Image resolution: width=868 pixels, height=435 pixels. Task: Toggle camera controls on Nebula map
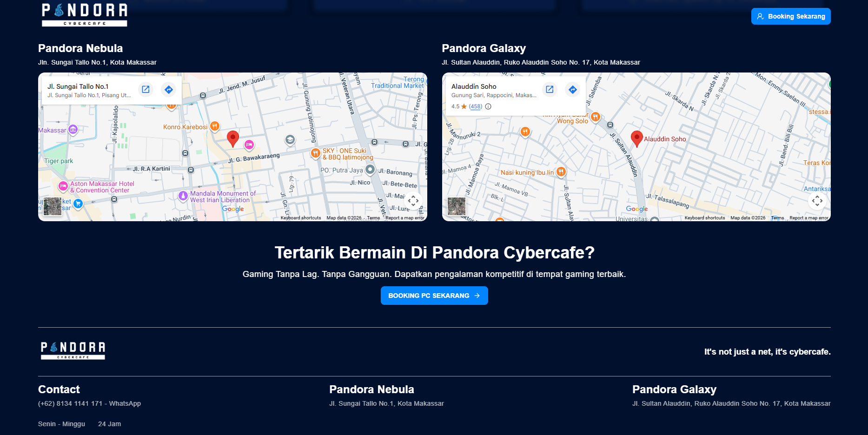(x=413, y=201)
